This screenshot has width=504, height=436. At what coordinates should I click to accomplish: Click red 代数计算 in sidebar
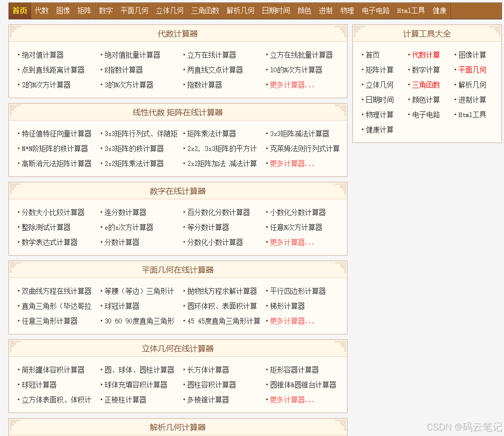(x=426, y=55)
